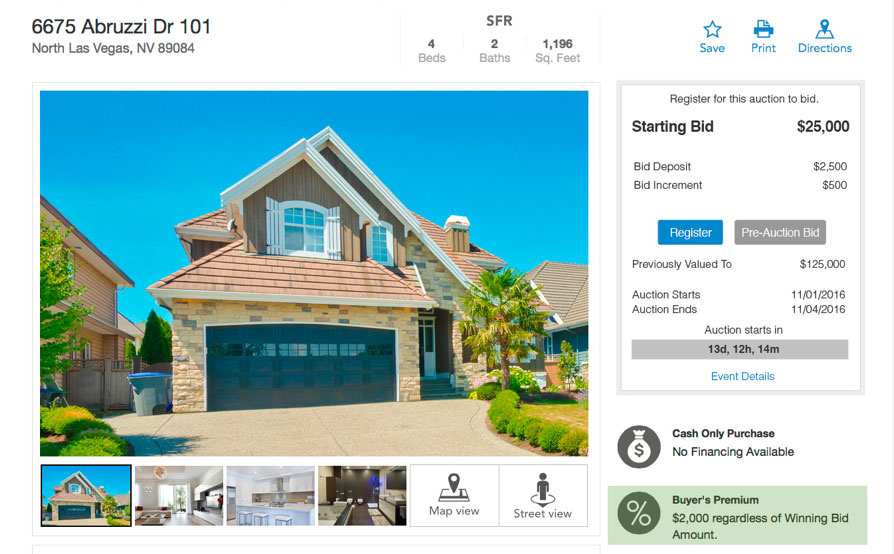Screen dimensions: 894x554
Task: Open Street view person icon
Action: pos(542,490)
